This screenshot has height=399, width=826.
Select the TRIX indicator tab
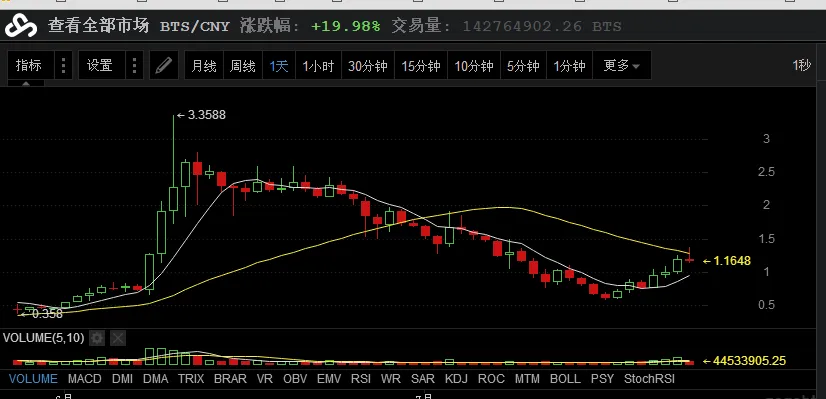point(191,378)
